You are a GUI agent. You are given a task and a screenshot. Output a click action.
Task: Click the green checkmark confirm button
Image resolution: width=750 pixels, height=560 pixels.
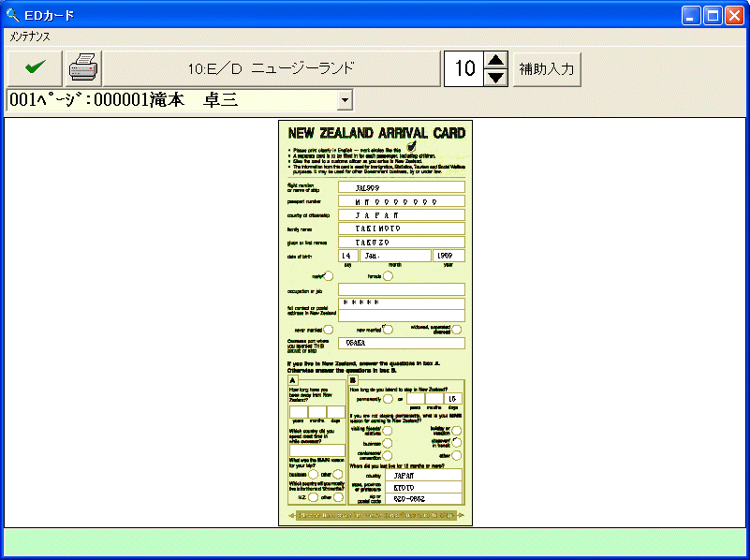pyautogui.click(x=36, y=68)
